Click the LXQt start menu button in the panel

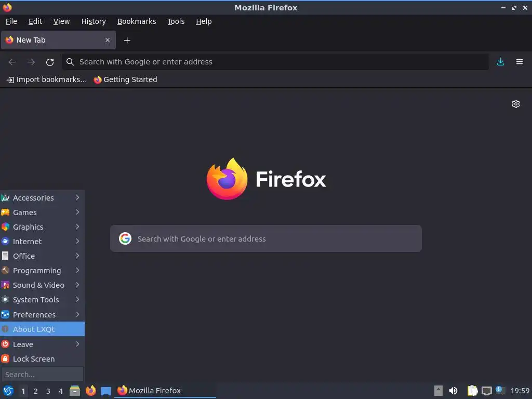8,391
